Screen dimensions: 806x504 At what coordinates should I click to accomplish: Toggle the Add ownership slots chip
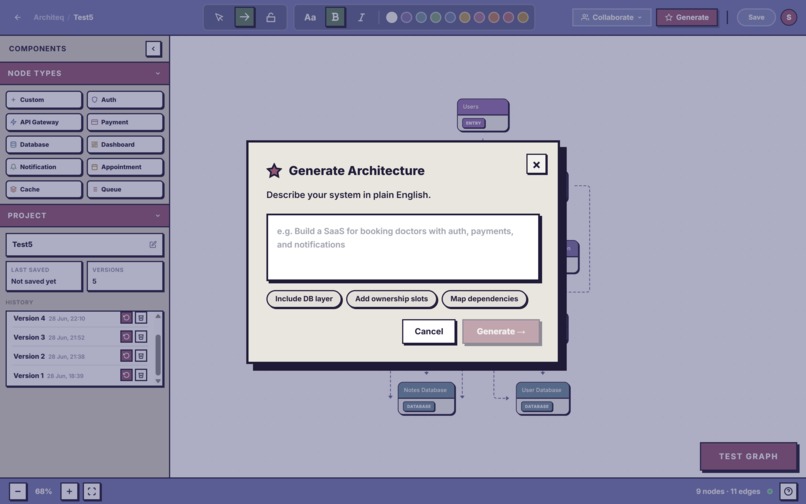pyautogui.click(x=391, y=299)
